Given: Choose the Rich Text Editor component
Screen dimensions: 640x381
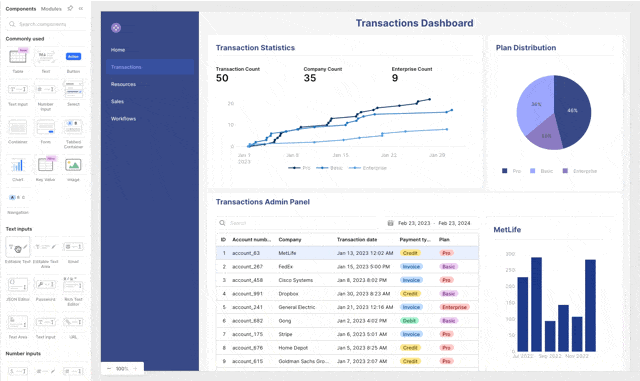Looking at the screenshot, I should [x=73, y=285].
